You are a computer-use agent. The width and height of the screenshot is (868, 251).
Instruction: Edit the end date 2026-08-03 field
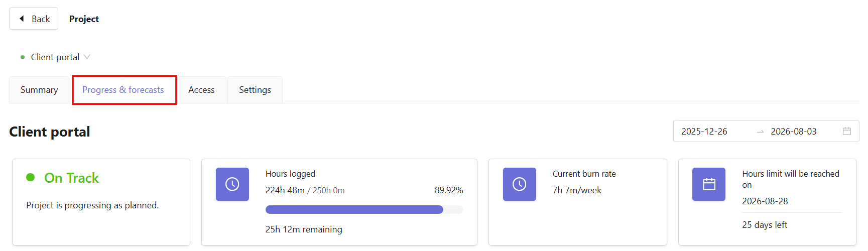click(x=794, y=132)
